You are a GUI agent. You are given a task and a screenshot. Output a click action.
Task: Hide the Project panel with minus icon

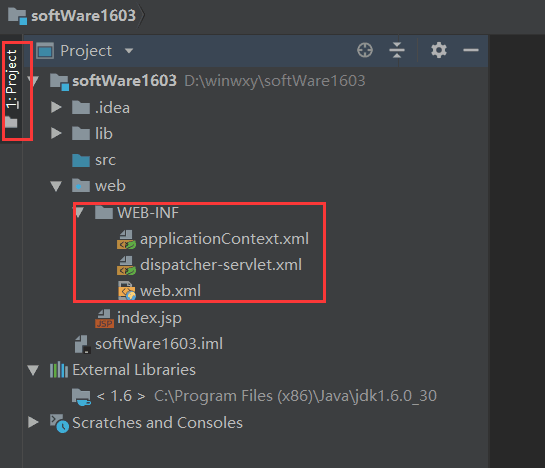coord(471,50)
